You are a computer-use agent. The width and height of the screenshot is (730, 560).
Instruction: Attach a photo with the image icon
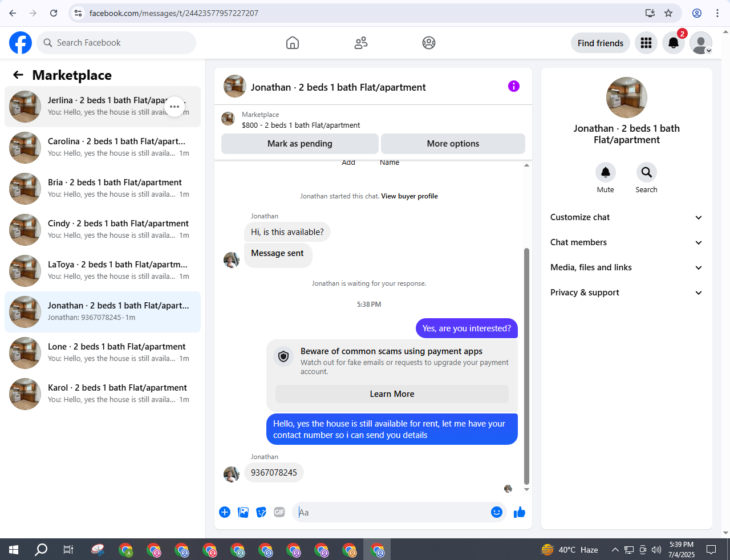tap(244, 512)
